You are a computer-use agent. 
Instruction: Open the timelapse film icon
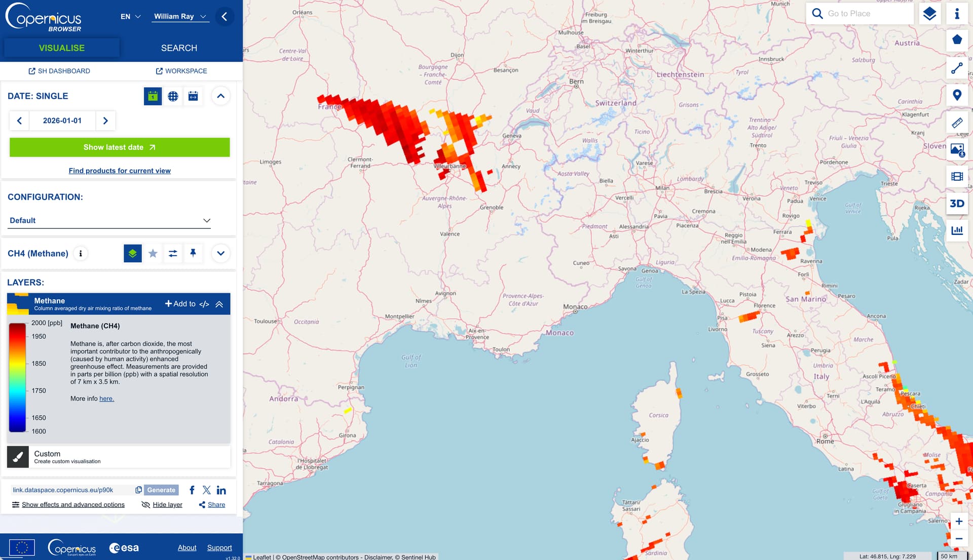(x=957, y=176)
